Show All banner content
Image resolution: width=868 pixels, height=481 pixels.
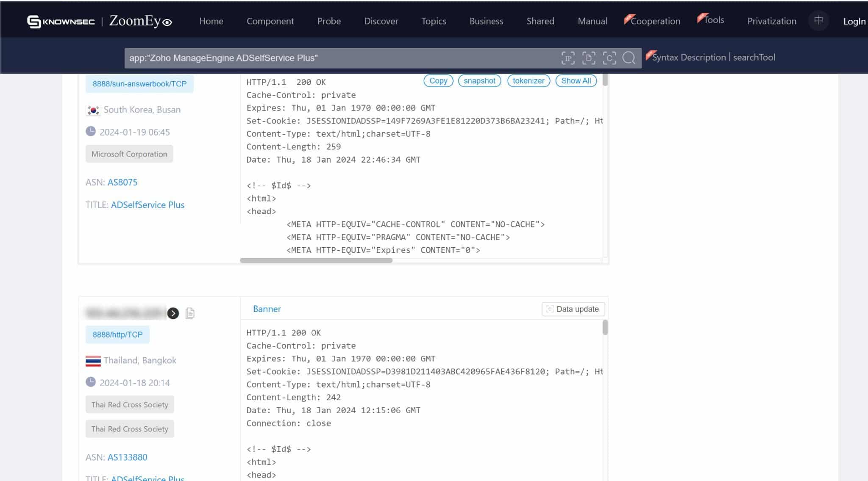[576, 81]
